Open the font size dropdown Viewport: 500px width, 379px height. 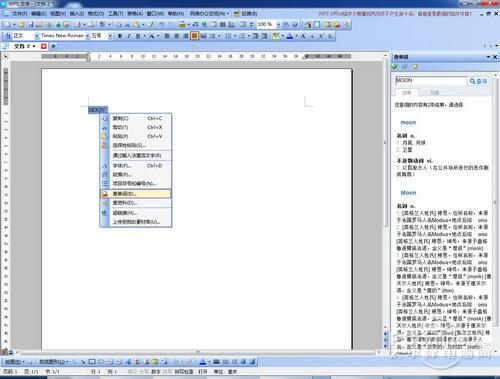point(110,36)
